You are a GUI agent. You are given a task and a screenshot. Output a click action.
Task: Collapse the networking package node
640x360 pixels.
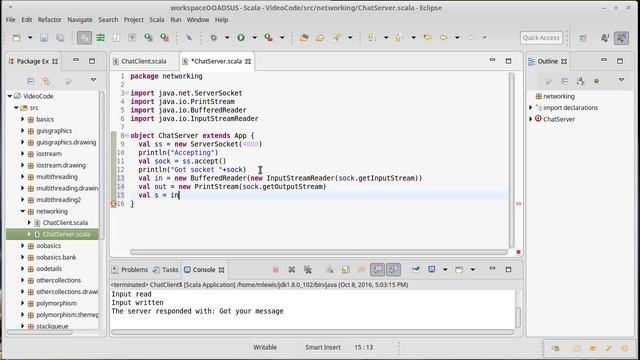click(22, 211)
